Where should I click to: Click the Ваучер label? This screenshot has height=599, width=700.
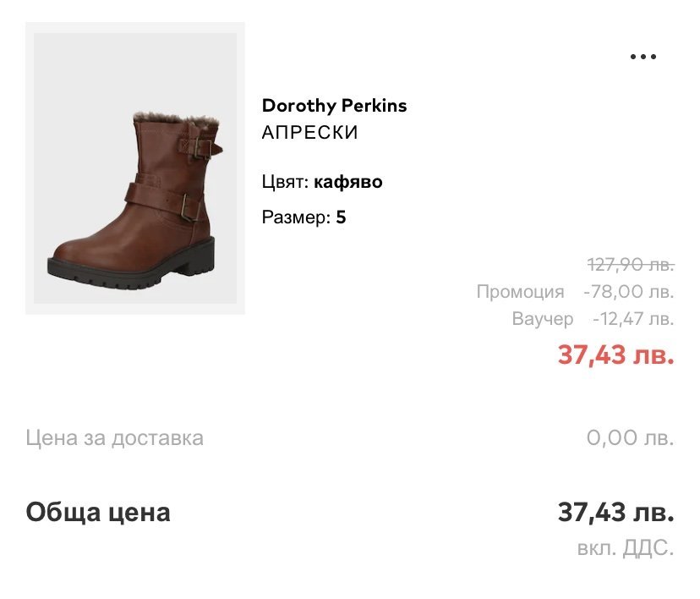pos(542,319)
